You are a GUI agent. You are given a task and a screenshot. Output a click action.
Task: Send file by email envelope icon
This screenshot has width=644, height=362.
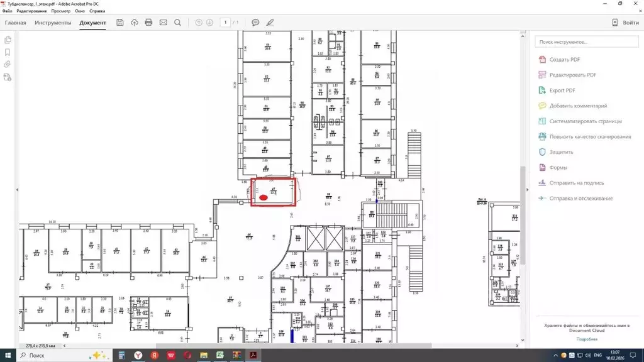point(163,23)
